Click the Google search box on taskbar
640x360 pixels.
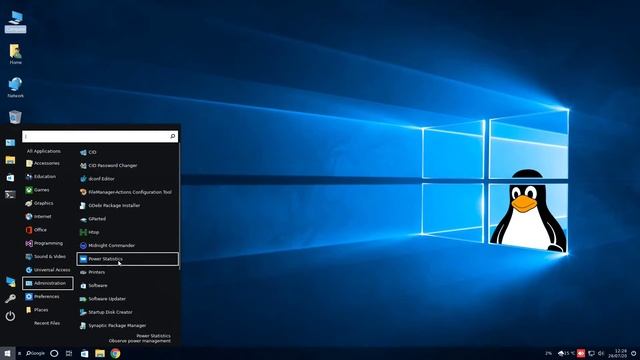pyautogui.click(x=35, y=353)
